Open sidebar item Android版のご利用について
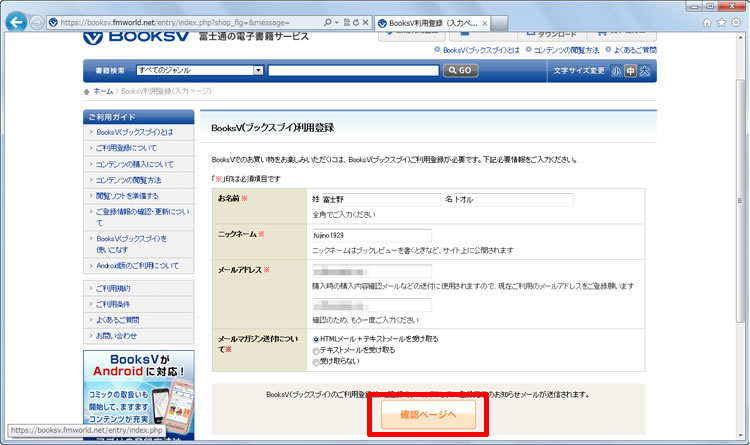The image size is (750, 445). pos(139,266)
